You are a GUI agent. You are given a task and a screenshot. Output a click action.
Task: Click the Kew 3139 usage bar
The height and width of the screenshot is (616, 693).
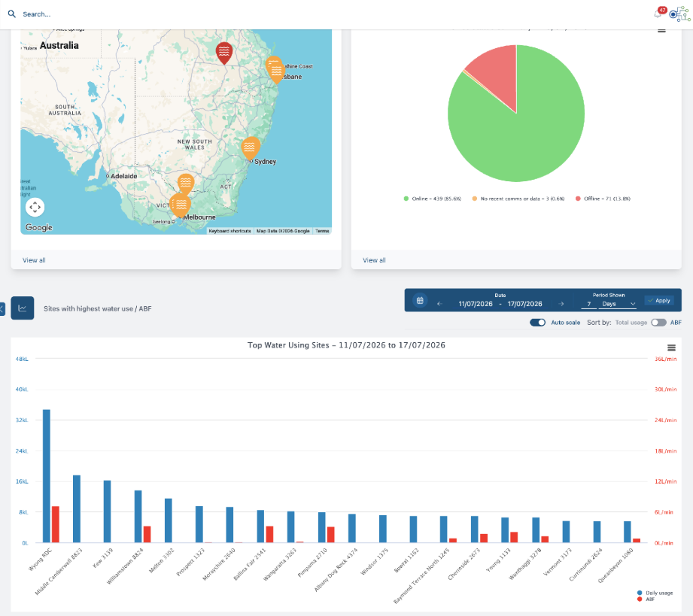point(108,511)
